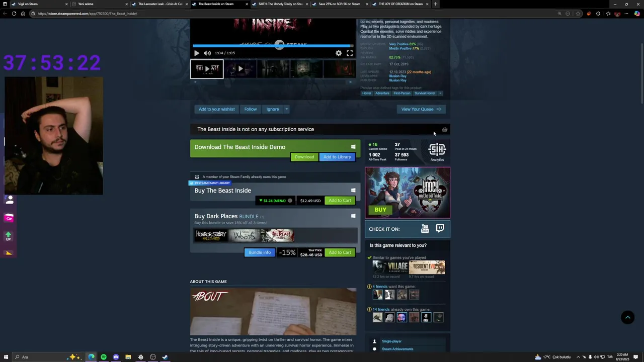Add The Beast Inside to your wishlist
644x362 pixels.
coord(216,109)
